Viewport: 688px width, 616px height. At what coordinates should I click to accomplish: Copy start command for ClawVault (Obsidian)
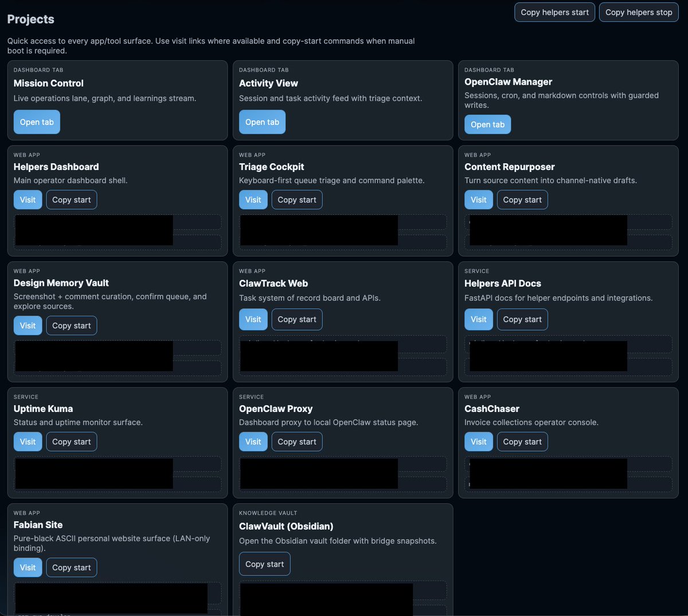coord(264,564)
